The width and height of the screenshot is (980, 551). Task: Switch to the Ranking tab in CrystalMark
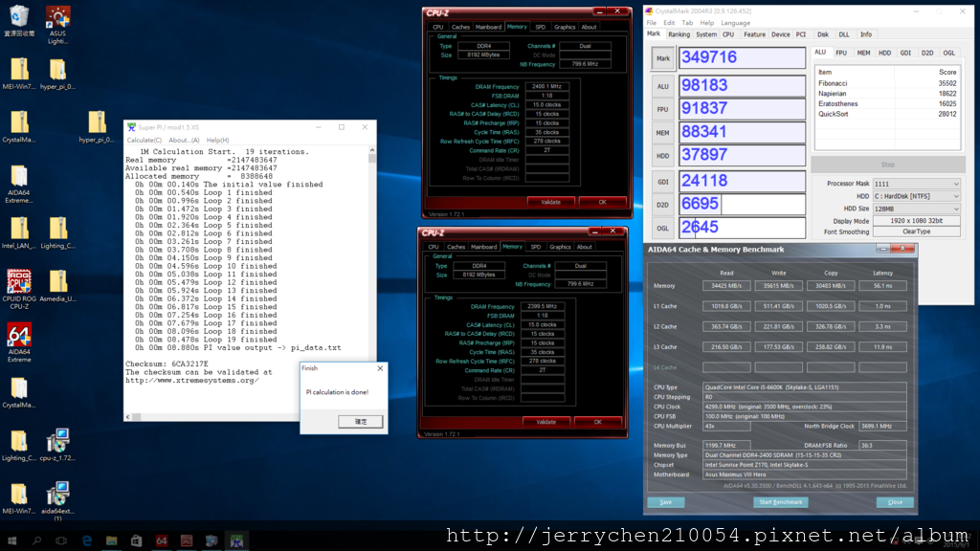click(679, 35)
